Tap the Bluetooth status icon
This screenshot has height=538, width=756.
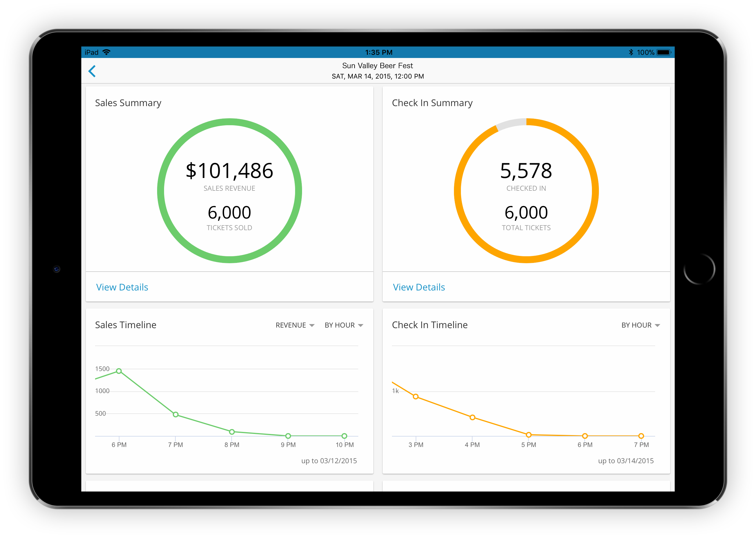pyautogui.click(x=631, y=52)
